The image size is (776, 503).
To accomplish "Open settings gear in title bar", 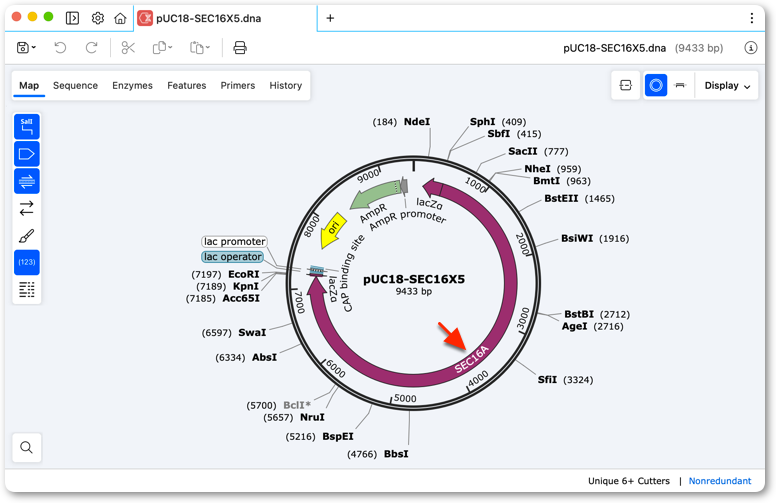I will 97,18.
